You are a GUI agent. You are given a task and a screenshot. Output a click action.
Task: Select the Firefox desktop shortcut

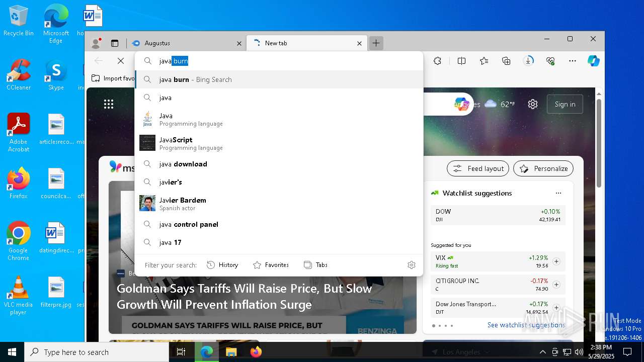tap(19, 184)
